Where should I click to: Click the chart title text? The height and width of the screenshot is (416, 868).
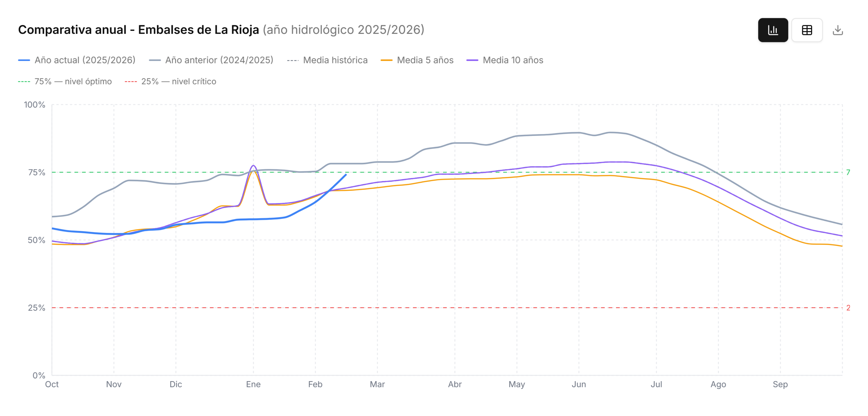[x=138, y=30]
